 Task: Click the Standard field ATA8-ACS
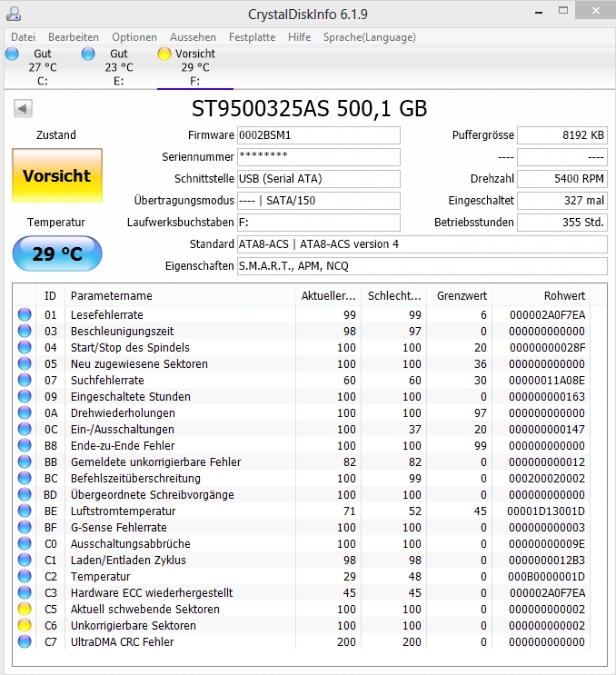(x=422, y=244)
